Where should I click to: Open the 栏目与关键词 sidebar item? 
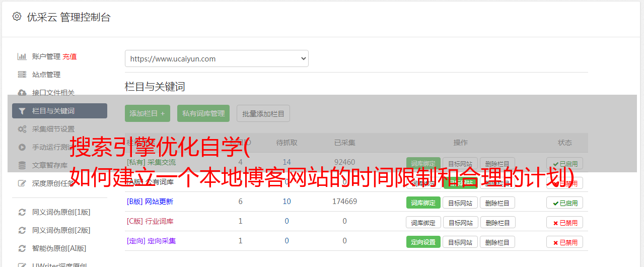point(59,111)
